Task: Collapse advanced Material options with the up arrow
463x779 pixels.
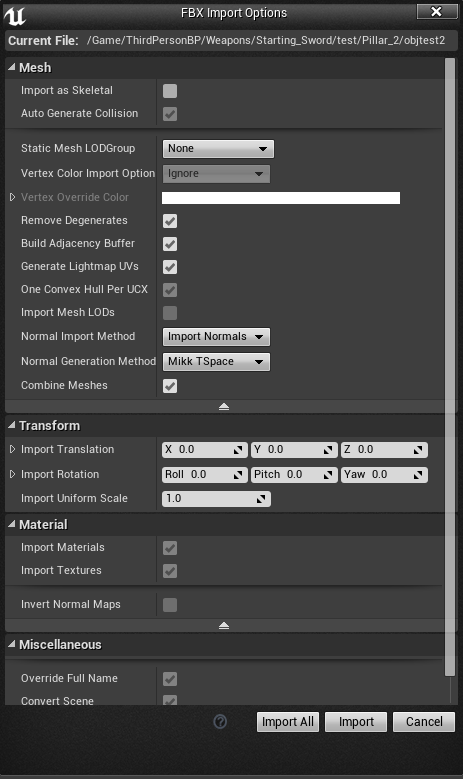Action: [x=224, y=625]
